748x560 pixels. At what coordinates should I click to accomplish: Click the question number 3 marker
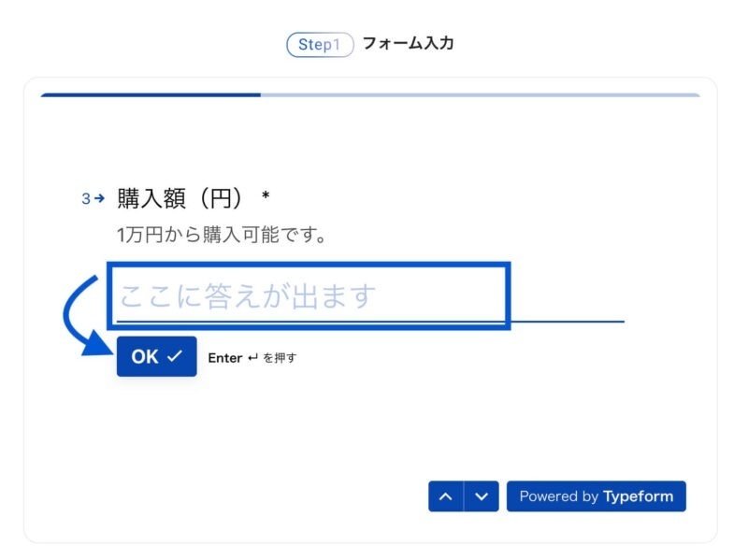click(86, 198)
